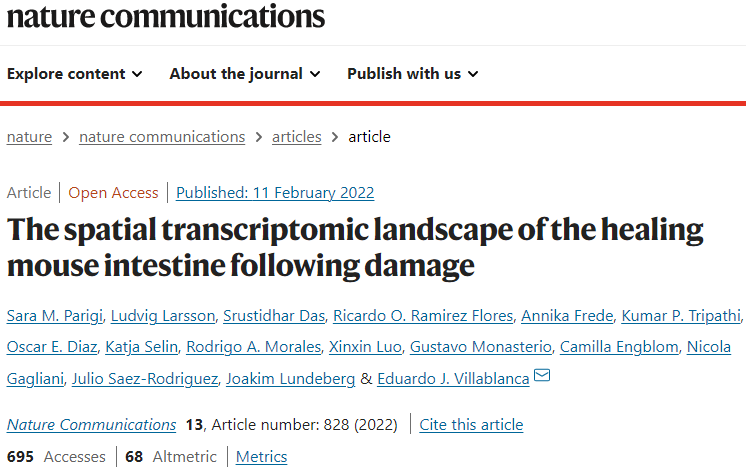Image resolution: width=746 pixels, height=470 pixels.
Task: Open author Kumar P. Tripathi
Action: pos(681,316)
